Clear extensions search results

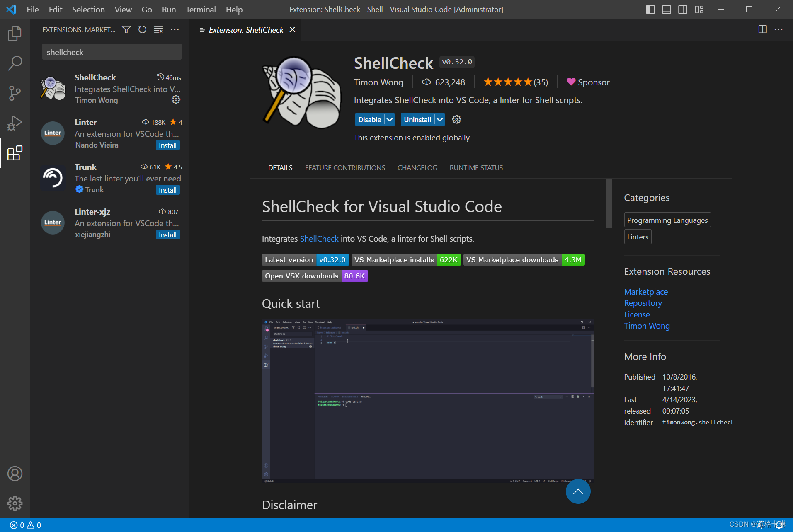(158, 29)
